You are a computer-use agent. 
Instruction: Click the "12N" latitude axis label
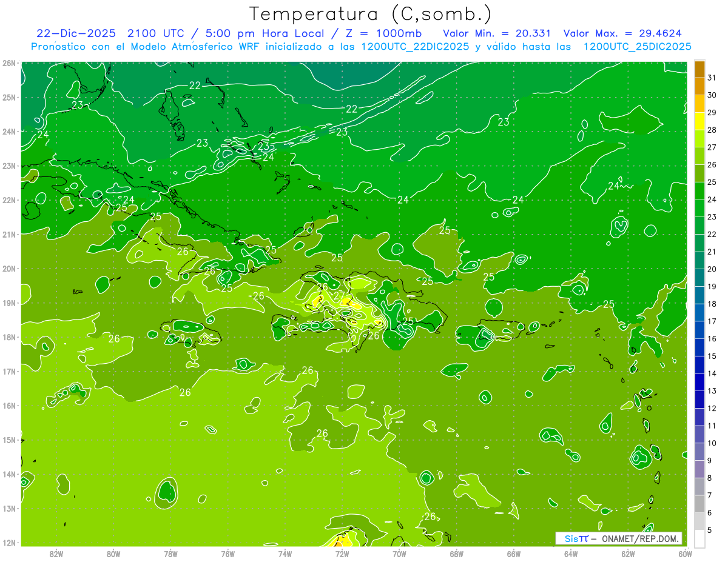pos(9,543)
